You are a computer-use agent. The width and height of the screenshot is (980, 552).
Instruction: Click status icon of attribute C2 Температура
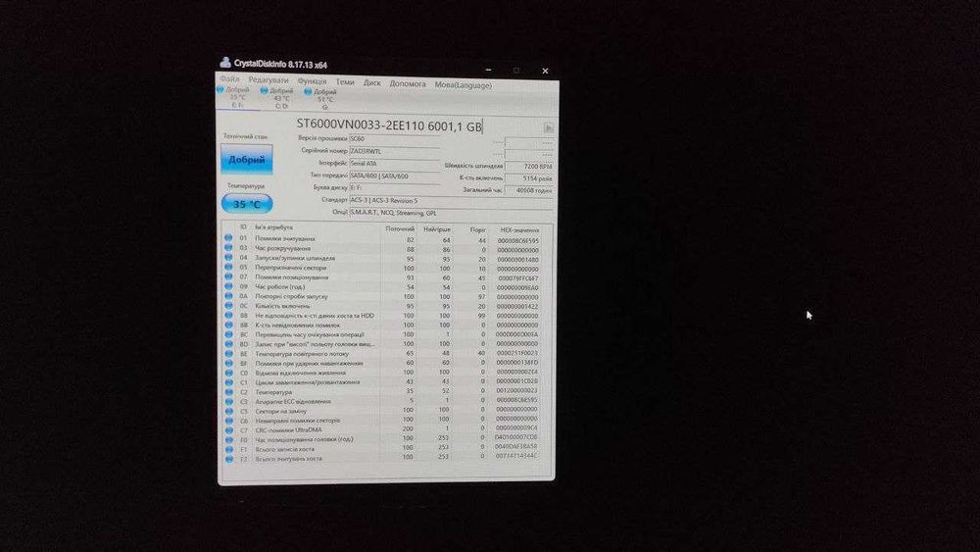click(228, 392)
